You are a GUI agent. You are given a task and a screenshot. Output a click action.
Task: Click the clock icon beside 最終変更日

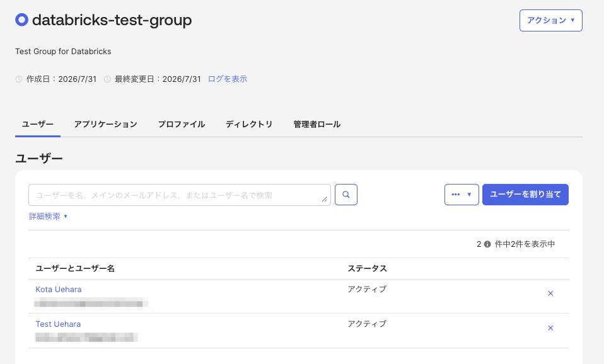107,79
